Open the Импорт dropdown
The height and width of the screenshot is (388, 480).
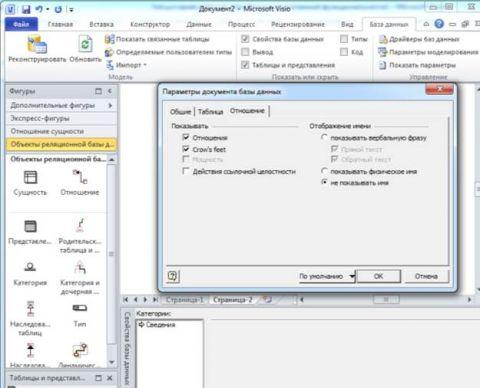coord(127,65)
